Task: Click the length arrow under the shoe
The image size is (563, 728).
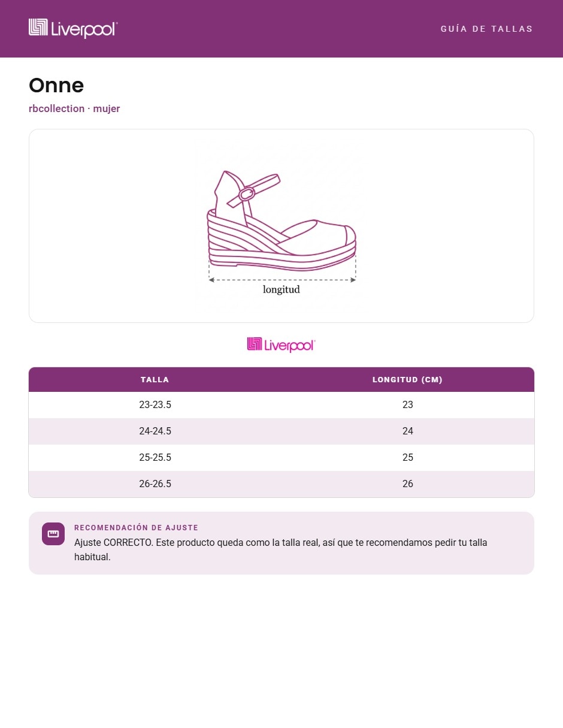Action: (282, 279)
